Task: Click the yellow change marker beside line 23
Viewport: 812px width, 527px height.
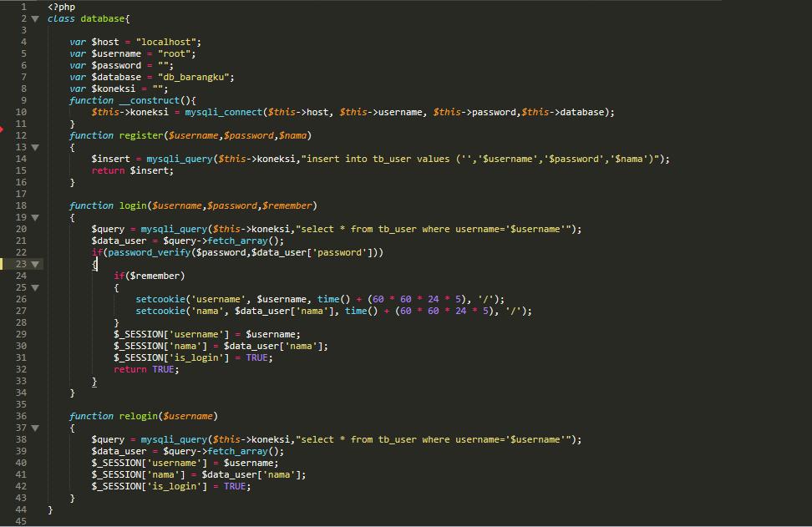Action: click(2, 264)
